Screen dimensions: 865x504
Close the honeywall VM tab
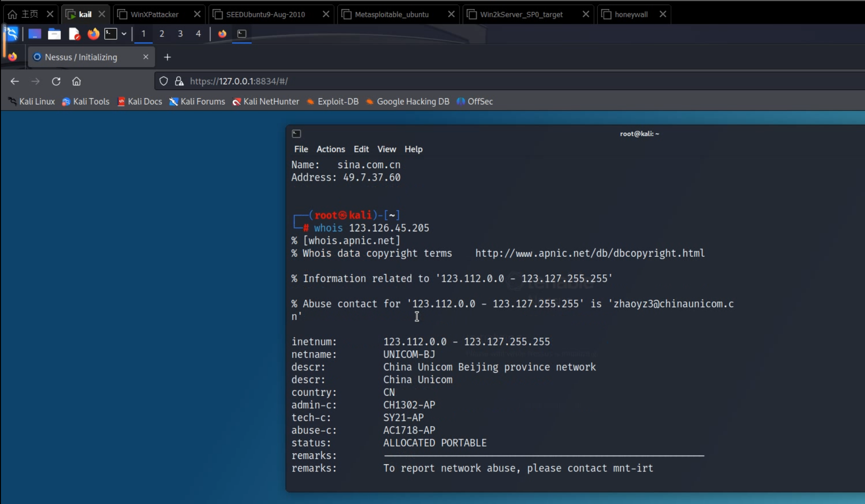click(663, 14)
